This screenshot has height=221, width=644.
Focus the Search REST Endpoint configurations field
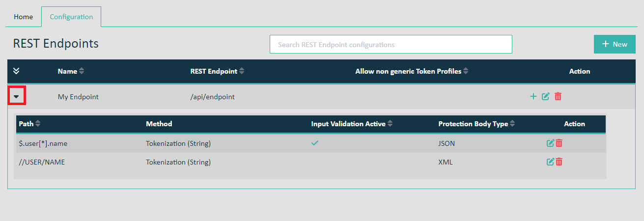(391, 44)
